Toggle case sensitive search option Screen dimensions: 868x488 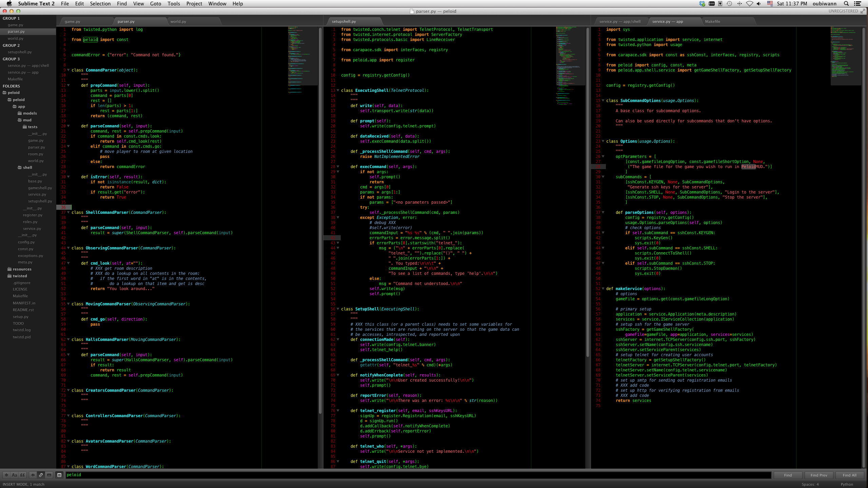point(14,475)
